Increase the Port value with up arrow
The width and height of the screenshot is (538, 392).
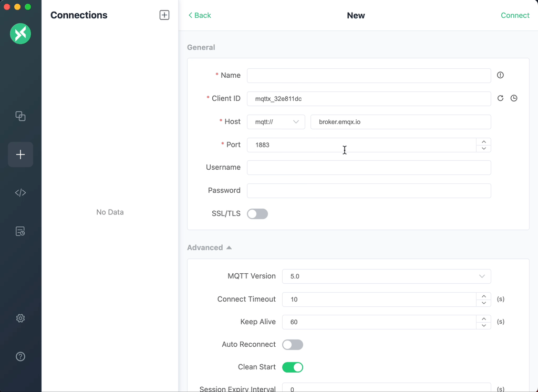[484, 142]
